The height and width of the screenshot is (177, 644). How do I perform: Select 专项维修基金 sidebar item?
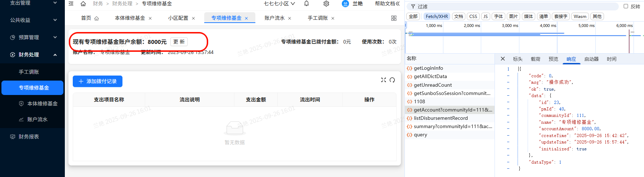(32, 88)
